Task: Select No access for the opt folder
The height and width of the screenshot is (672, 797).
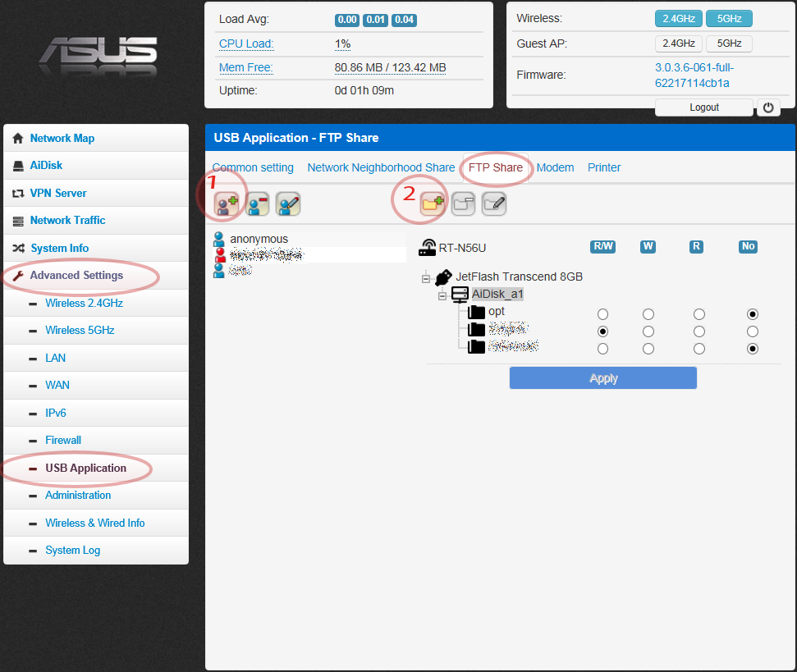Action: (753, 313)
